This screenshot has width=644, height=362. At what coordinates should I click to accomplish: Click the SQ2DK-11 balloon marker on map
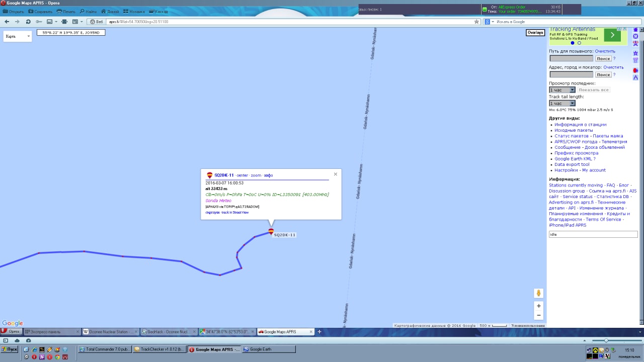[271, 231]
